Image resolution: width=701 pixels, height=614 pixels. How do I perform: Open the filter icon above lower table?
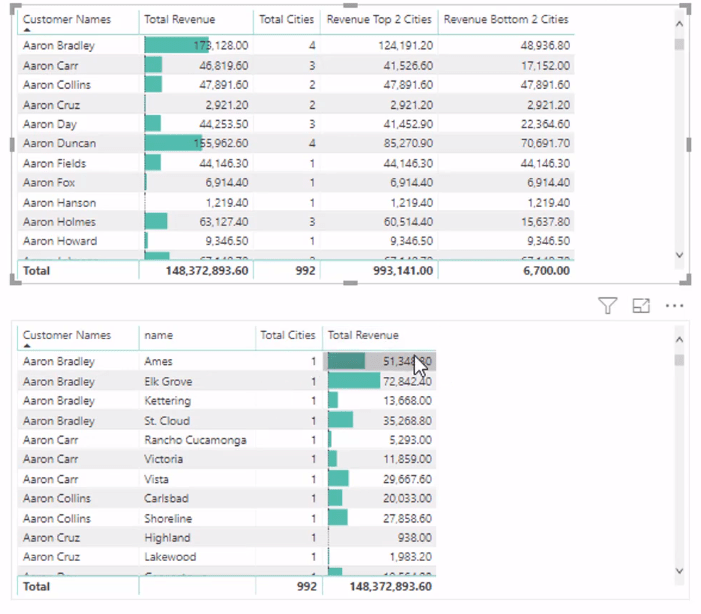coord(608,306)
